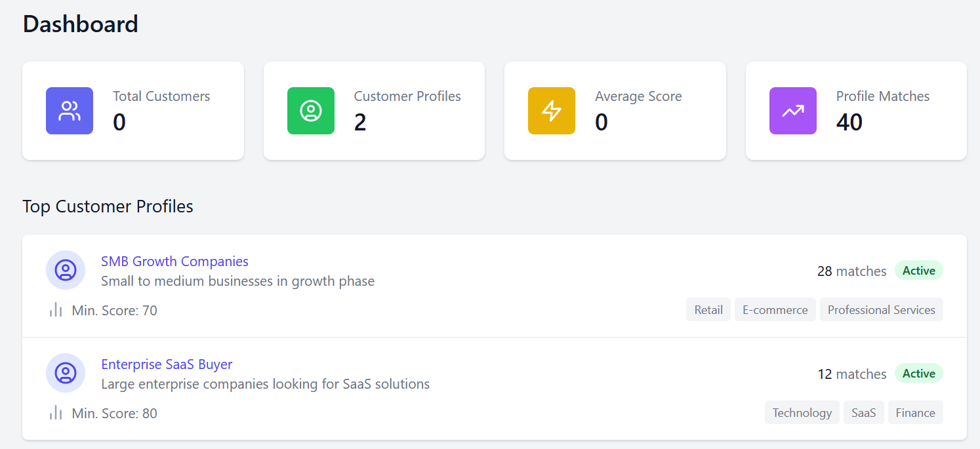Click the SMB Growth Companies profile avatar
The width and height of the screenshot is (980, 449).
[66, 270]
